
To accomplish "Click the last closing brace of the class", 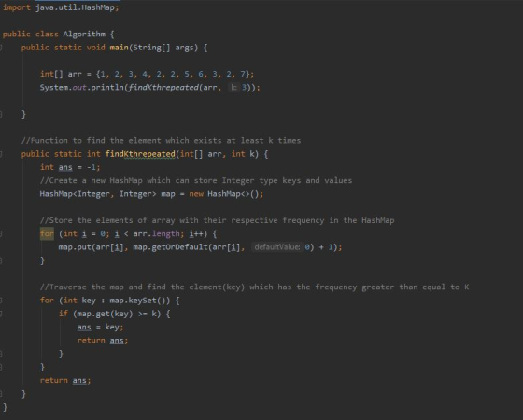I will pyautogui.click(x=5, y=407).
